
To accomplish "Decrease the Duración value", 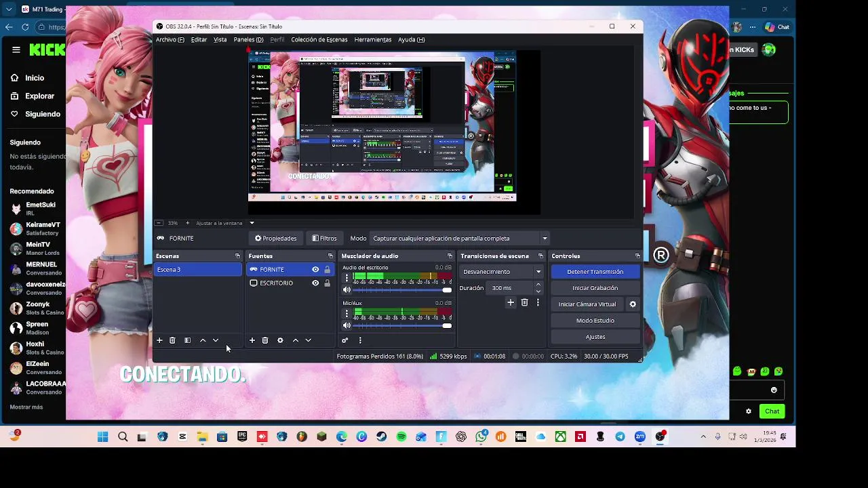I will tap(538, 291).
